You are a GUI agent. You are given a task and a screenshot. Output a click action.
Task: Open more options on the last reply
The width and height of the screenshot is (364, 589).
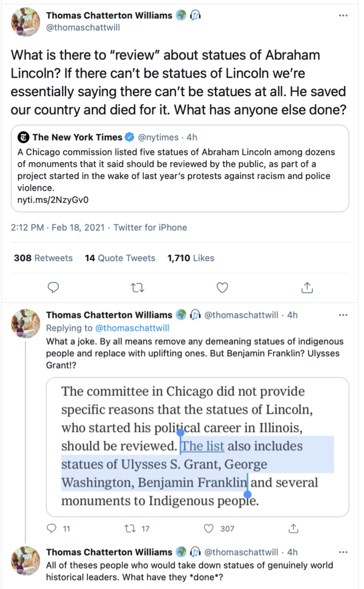[343, 552]
